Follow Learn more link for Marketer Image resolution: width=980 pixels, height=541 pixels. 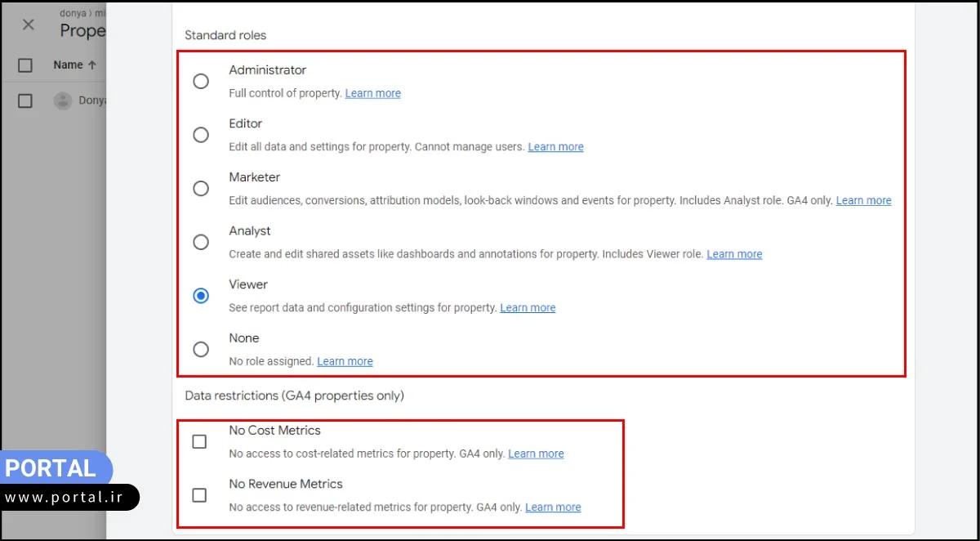pyautogui.click(x=863, y=200)
